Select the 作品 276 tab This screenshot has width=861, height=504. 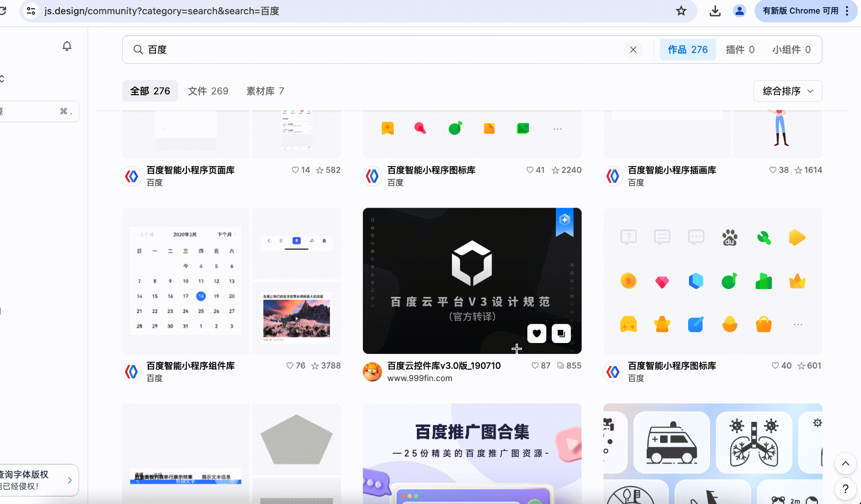point(688,49)
